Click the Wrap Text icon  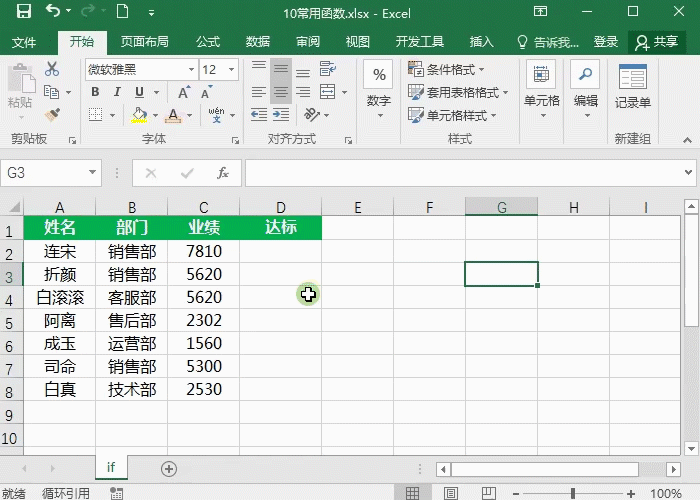click(x=328, y=69)
